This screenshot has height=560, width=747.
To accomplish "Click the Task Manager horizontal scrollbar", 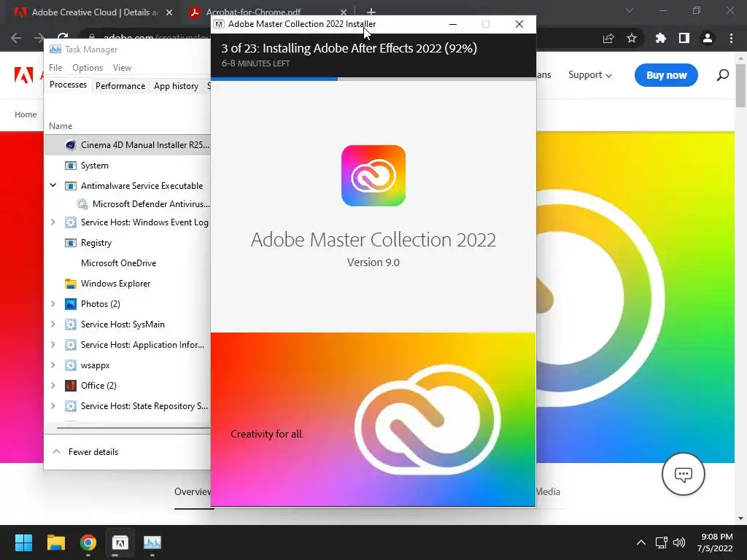I will [x=133, y=427].
